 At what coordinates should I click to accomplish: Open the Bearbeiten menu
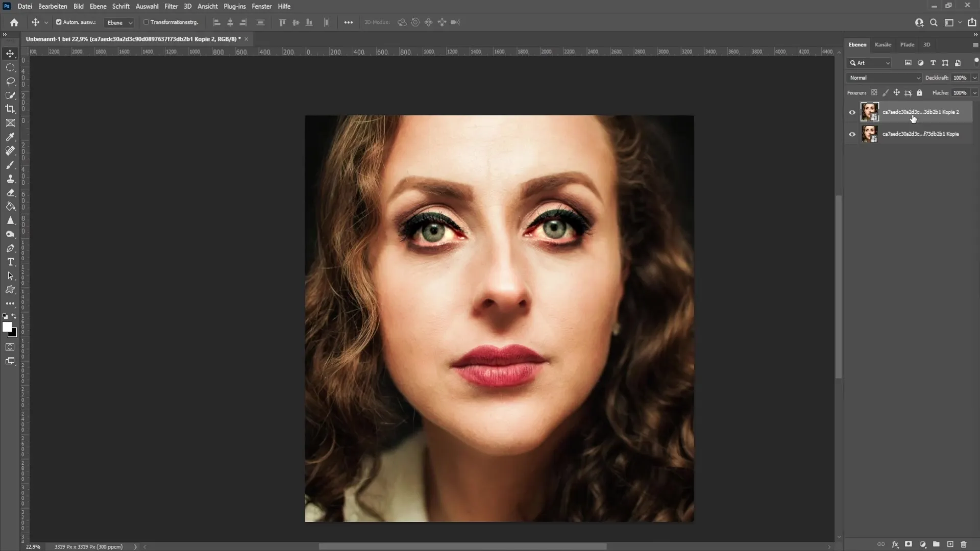pyautogui.click(x=52, y=6)
